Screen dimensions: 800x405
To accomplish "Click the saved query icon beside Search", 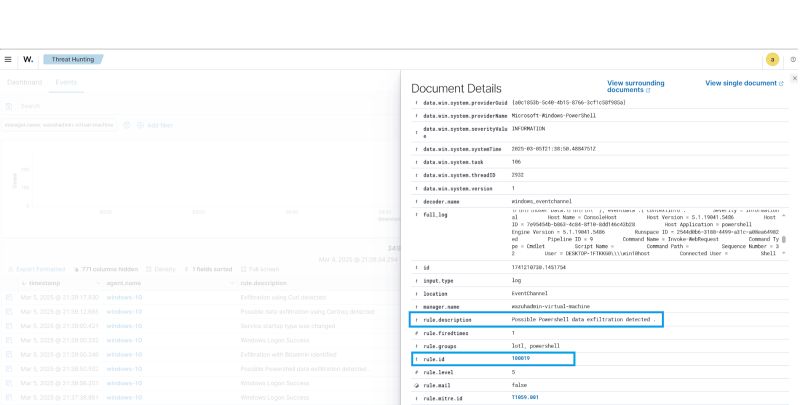I will pos(9,106).
